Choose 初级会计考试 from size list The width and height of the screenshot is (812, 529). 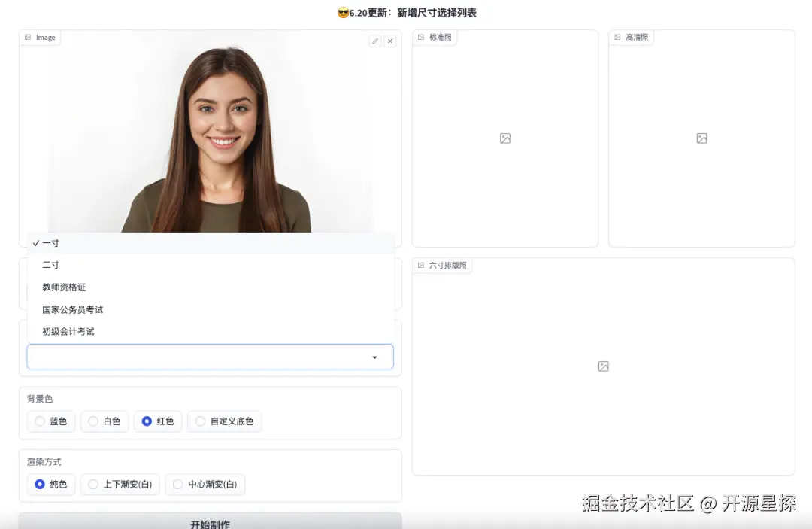(x=211, y=332)
